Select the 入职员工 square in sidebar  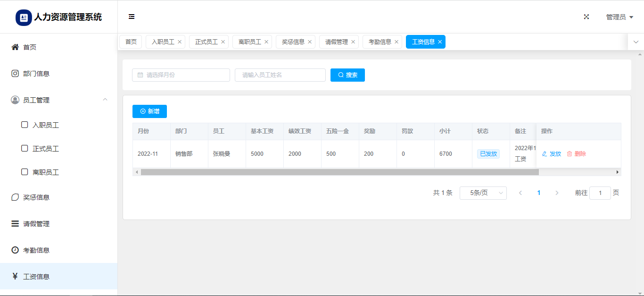[x=25, y=125]
